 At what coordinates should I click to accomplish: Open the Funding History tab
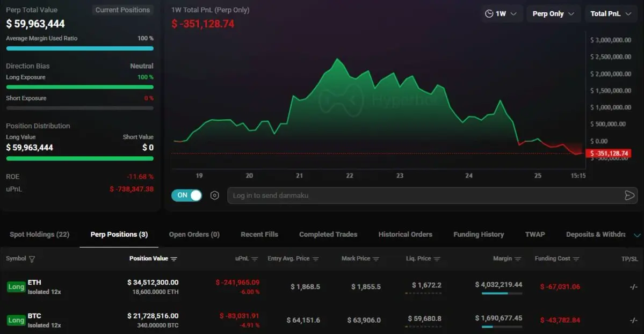tap(479, 234)
